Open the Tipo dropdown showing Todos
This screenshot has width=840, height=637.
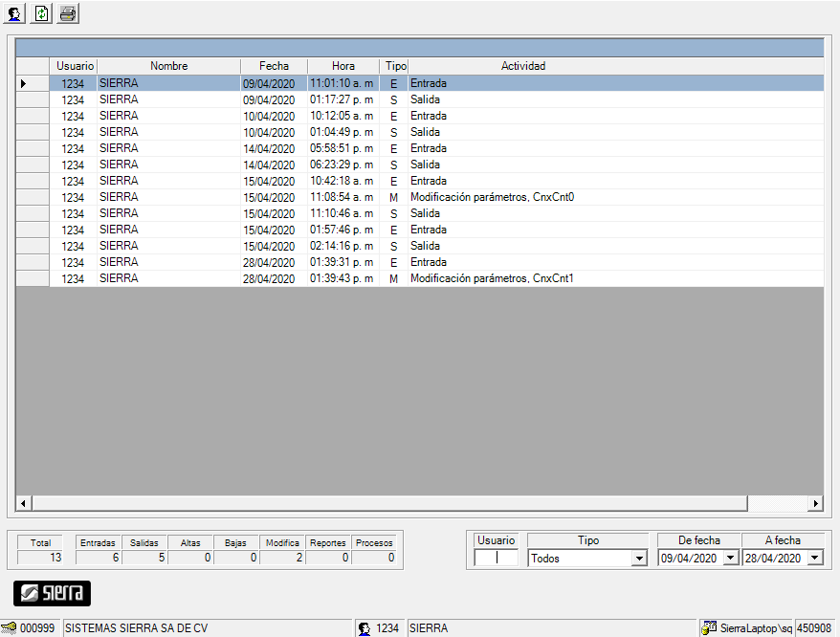coord(639,559)
